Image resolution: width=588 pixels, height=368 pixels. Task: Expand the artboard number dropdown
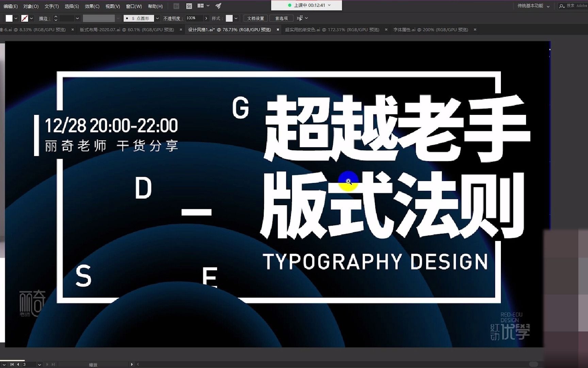coord(39,365)
